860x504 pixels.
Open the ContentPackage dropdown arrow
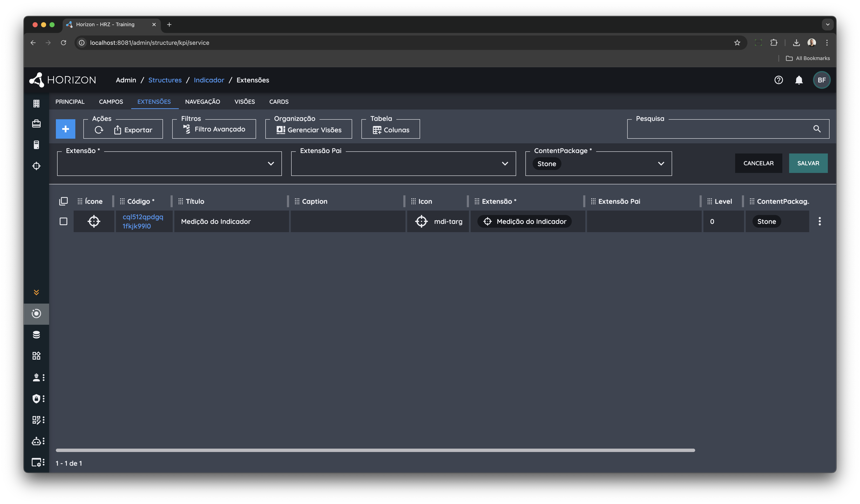(661, 164)
